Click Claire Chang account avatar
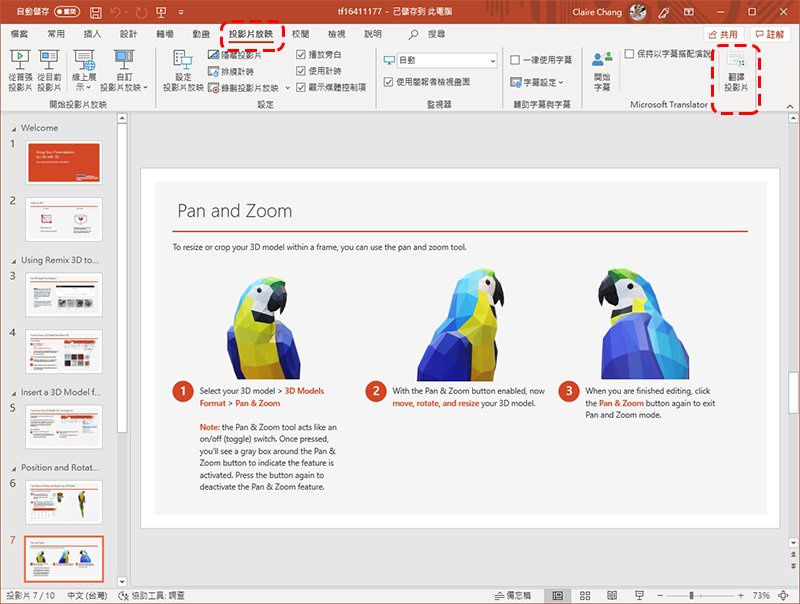The height and width of the screenshot is (604, 800). tap(638, 12)
